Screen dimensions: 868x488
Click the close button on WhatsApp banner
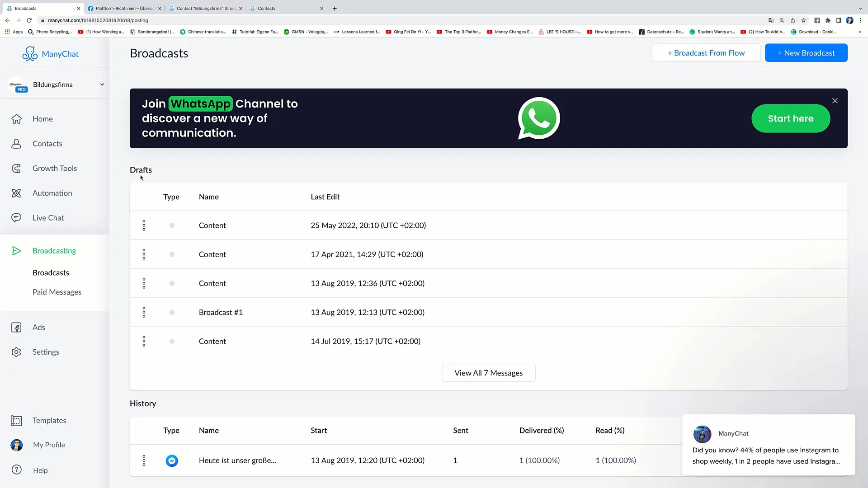pyautogui.click(x=835, y=100)
